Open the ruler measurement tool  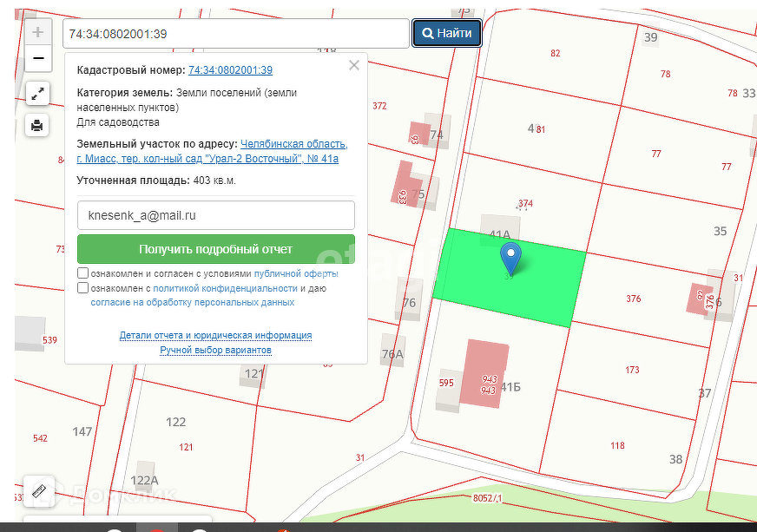point(38,491)
